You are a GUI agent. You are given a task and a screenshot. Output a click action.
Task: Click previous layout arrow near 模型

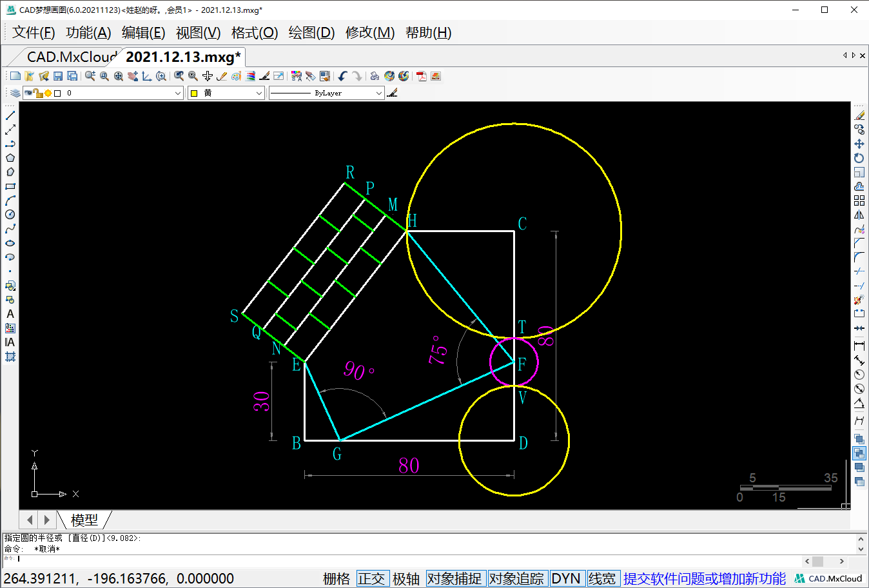pos(30,519)
